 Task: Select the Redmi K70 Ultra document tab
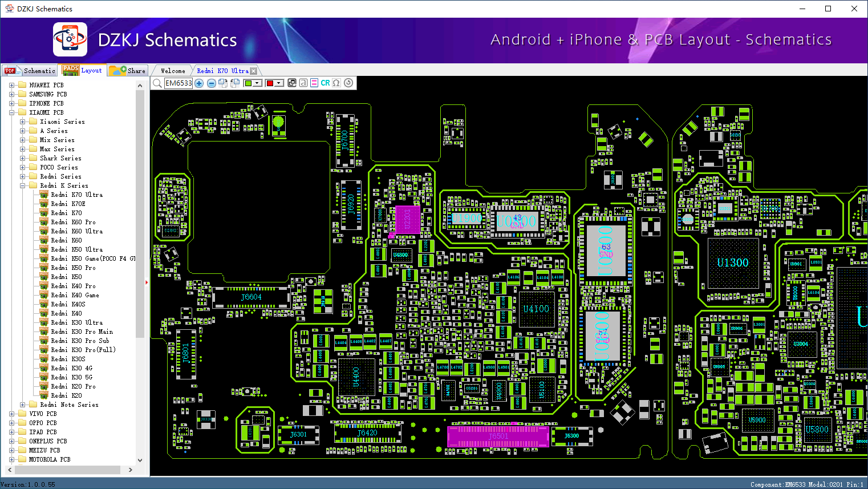pos(222,71)
